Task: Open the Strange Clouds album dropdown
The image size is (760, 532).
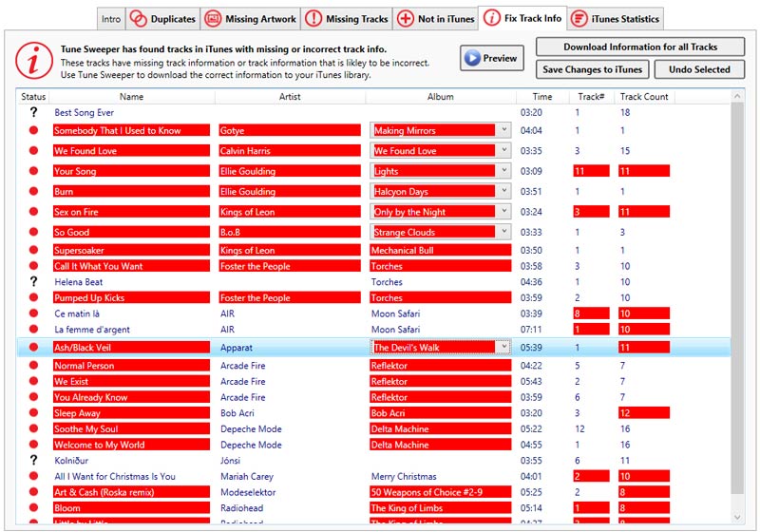Action: click(x=504, y=232)
